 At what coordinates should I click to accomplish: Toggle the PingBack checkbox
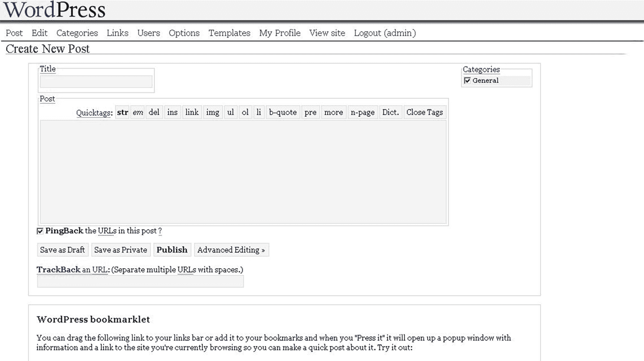40,231
